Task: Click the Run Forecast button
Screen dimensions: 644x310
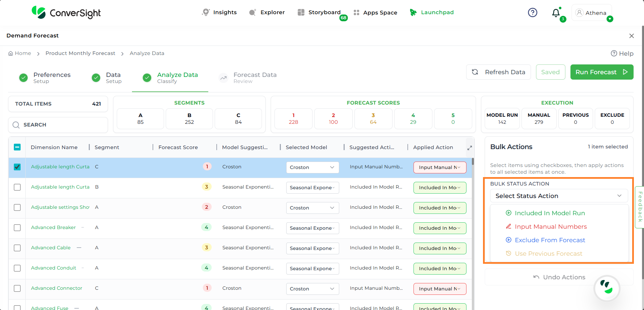Action: point(601,72)
